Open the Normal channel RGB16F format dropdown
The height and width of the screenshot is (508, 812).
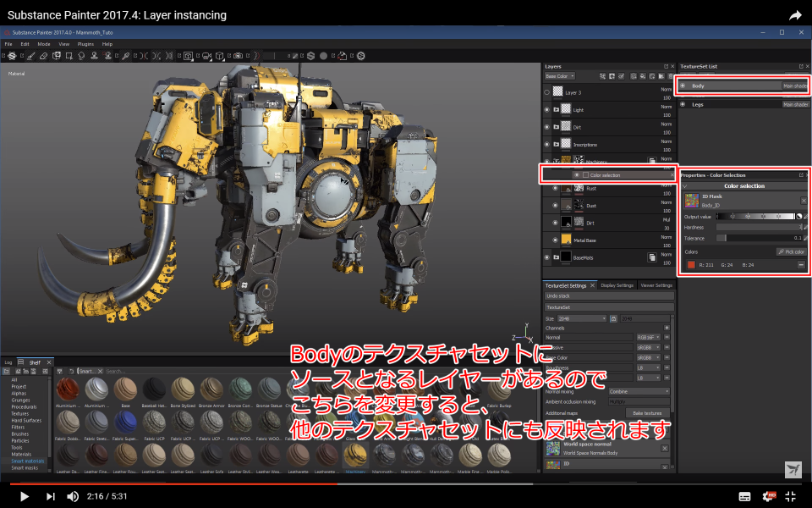coord(649,338)
